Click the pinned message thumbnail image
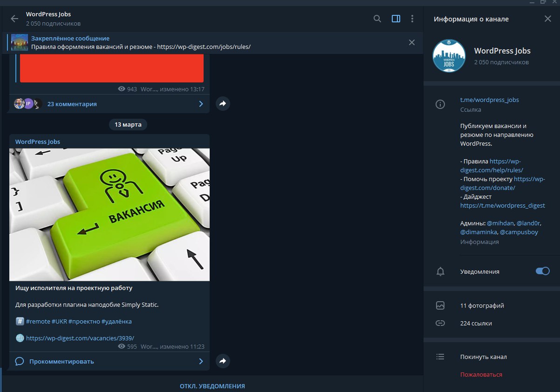This screenshot has height=392, width=560. coord(20,42)
